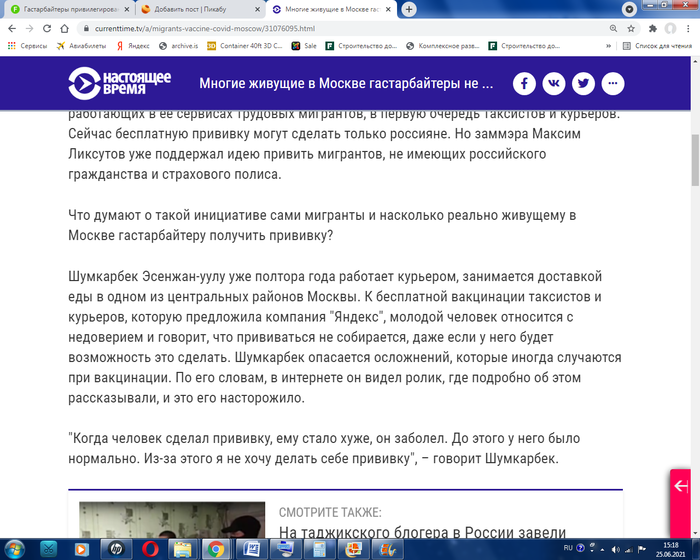Viewport: 700px width, 560px height.
Task: Open the Авиабилеты bookmark
Action: point(81,46)
